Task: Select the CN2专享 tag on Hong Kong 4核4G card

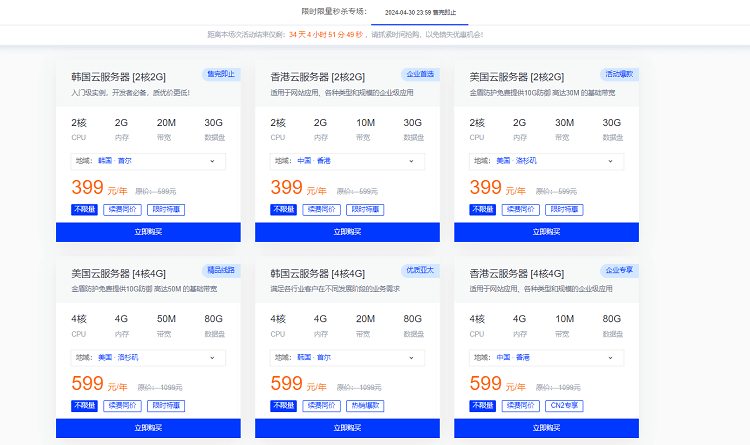Action: [x=565, y=406]
